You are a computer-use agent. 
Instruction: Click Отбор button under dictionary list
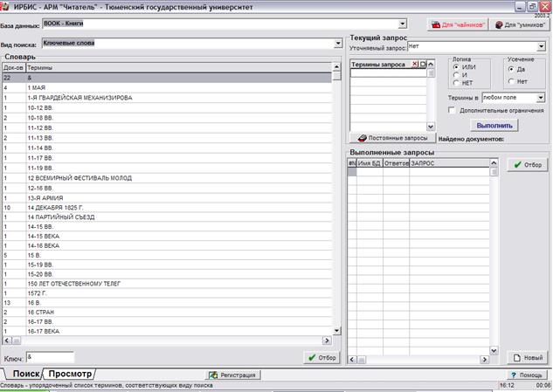pos(322,357)
